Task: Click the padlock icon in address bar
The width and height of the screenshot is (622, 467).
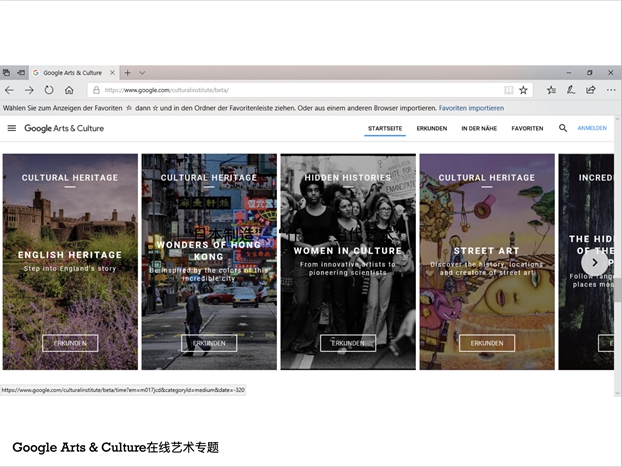Action: 96,90
